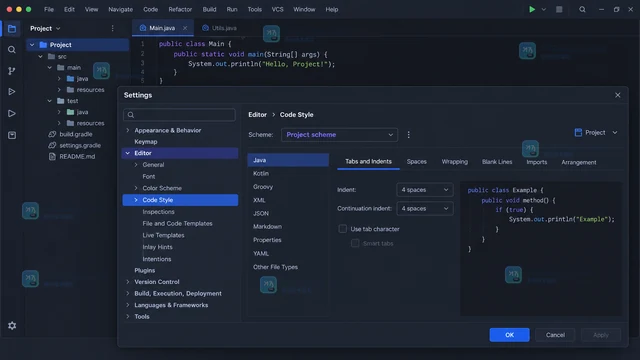The height and width of the screenshot is (360, 640).
Task: Click the Find search icon in left sidebar
Action: [12, 50]
